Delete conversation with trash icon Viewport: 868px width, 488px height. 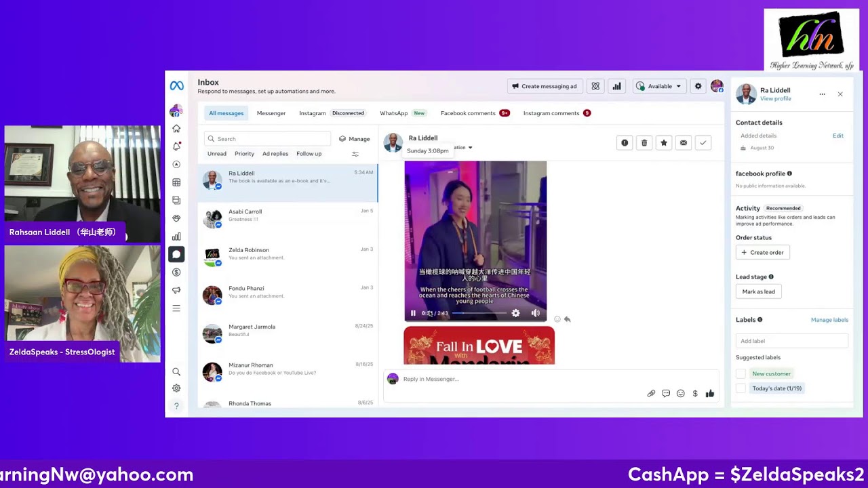644,143
